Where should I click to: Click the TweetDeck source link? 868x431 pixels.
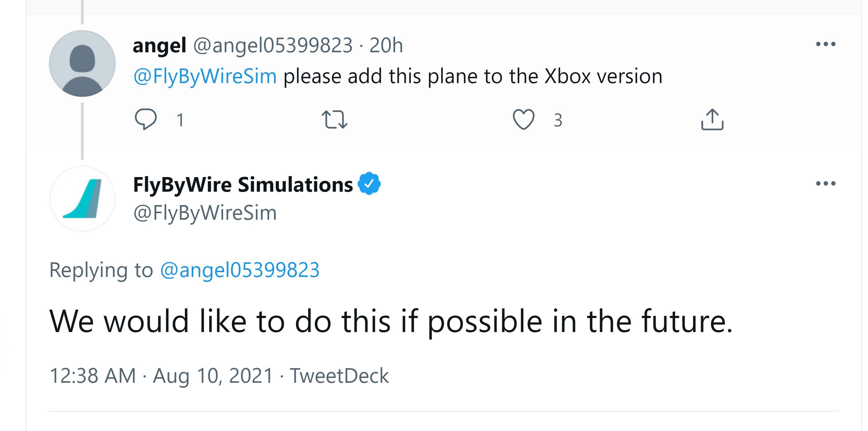tap(339, 375)
